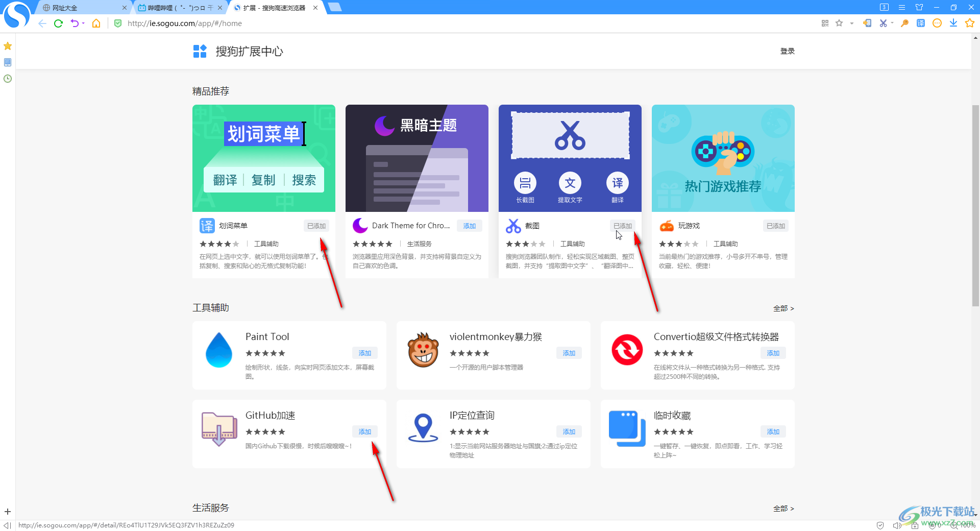Open history clock icon in sidebar

pyautogui.click(x=8, y=79)
